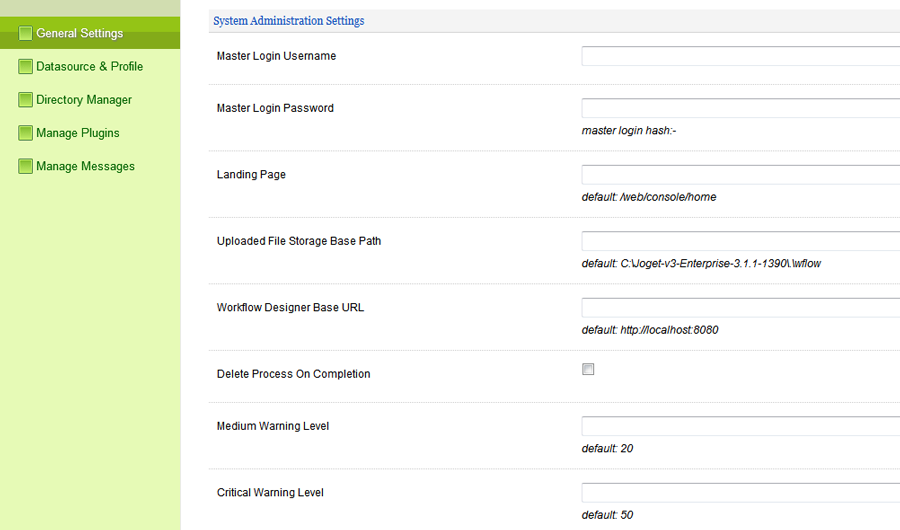Click the Delete Process On Completion label
900x530 pixels.
click(x=293, y=374)
